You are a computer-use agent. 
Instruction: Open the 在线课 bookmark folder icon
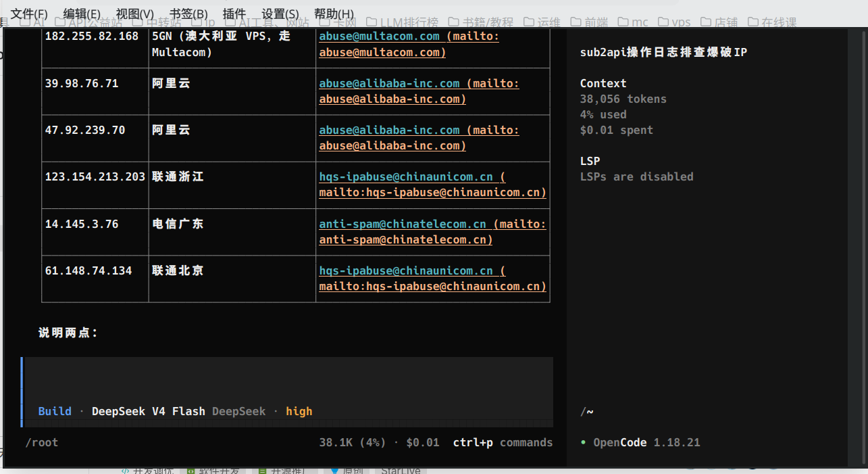pyautogui.click(x=752, y=22)
